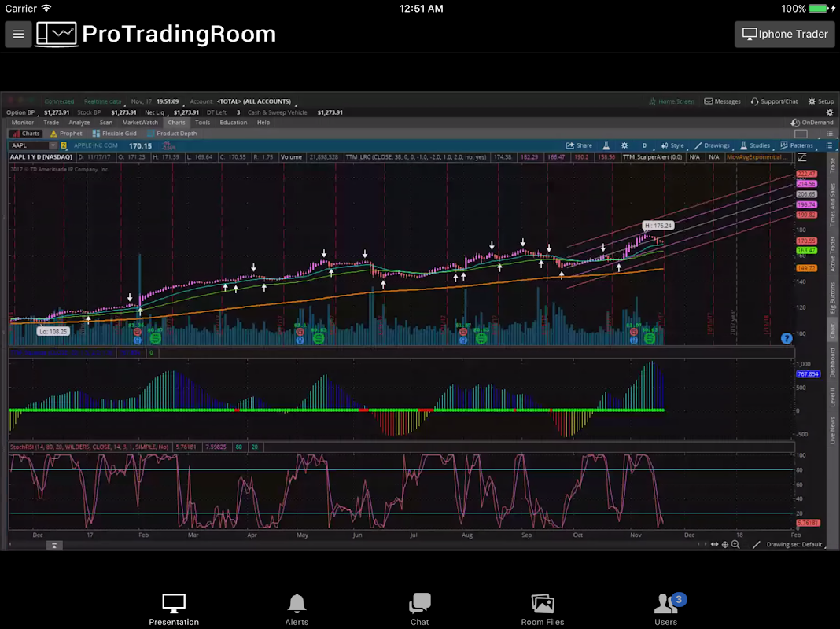Click the Net Liq label dropdown

(155, 112)
